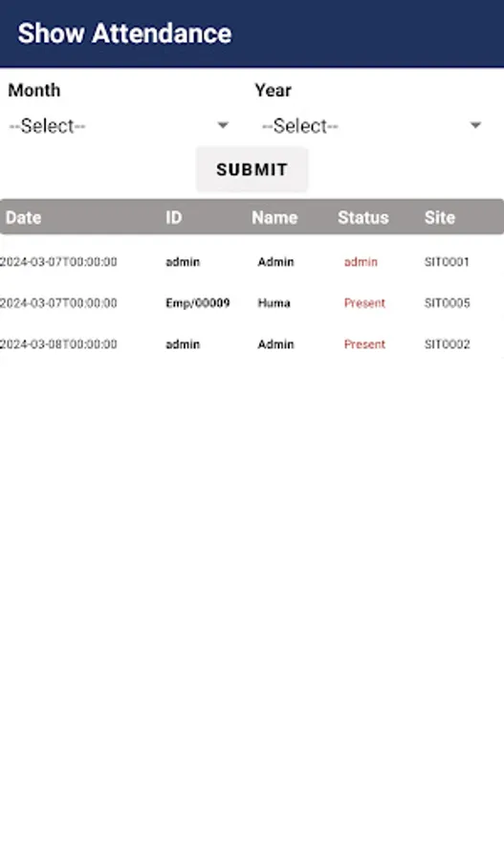Open the Year dropdown

click(371, 125)
